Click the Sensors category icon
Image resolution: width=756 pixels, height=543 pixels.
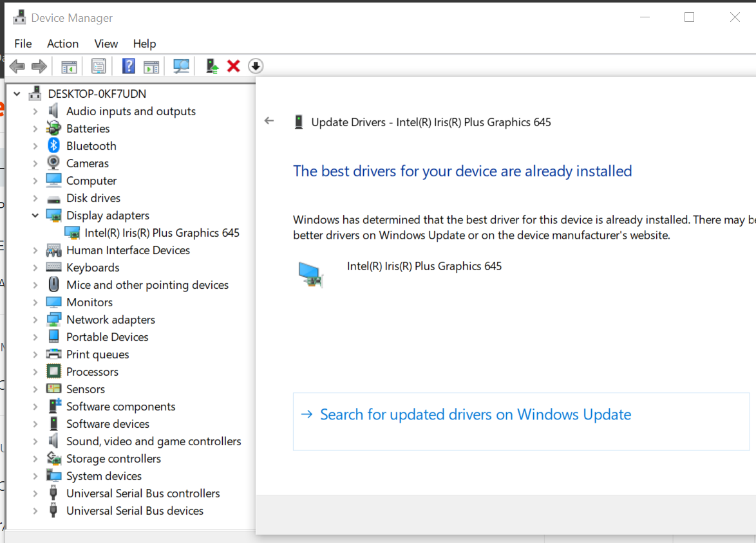[53, 389]
